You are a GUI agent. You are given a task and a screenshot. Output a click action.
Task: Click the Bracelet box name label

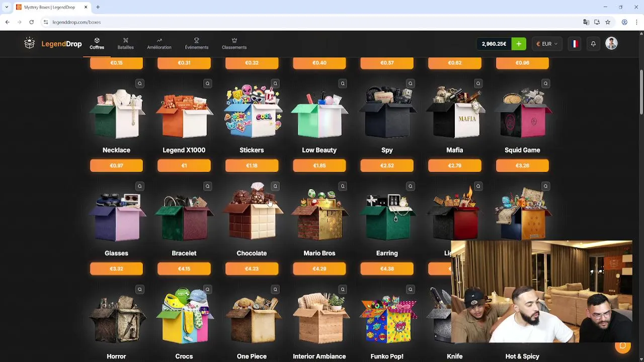tap(184, 253)
